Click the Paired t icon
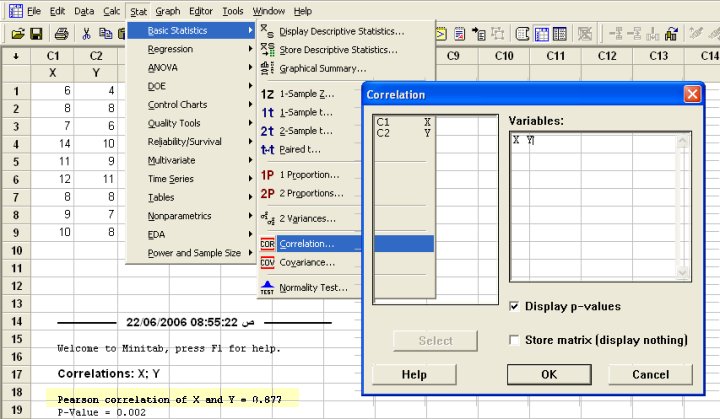720x419 pixels. pyautogui.click(x=267, y=149)
